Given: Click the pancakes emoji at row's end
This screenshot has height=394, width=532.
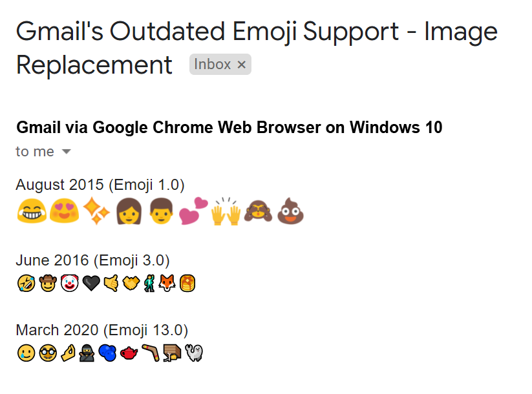Looking at the screenshot, I should pos(188,283).
